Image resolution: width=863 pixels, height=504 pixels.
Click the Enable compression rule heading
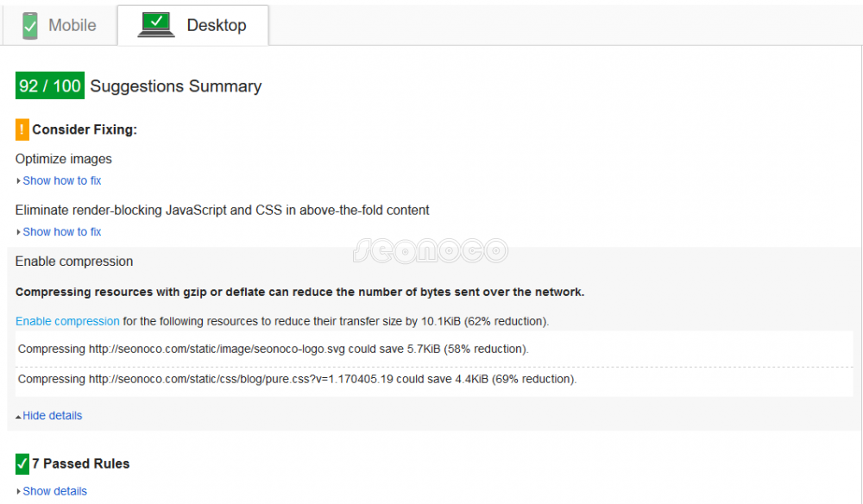[74, 261]
